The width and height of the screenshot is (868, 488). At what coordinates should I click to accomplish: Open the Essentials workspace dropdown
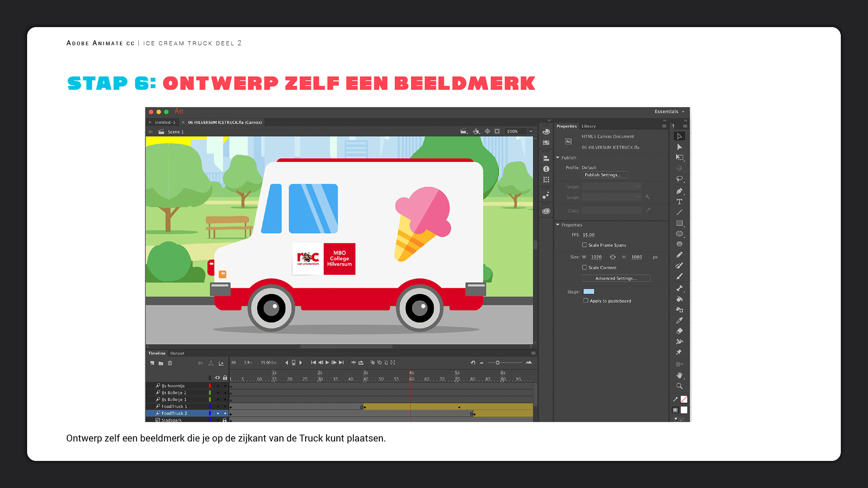[669, 112]
